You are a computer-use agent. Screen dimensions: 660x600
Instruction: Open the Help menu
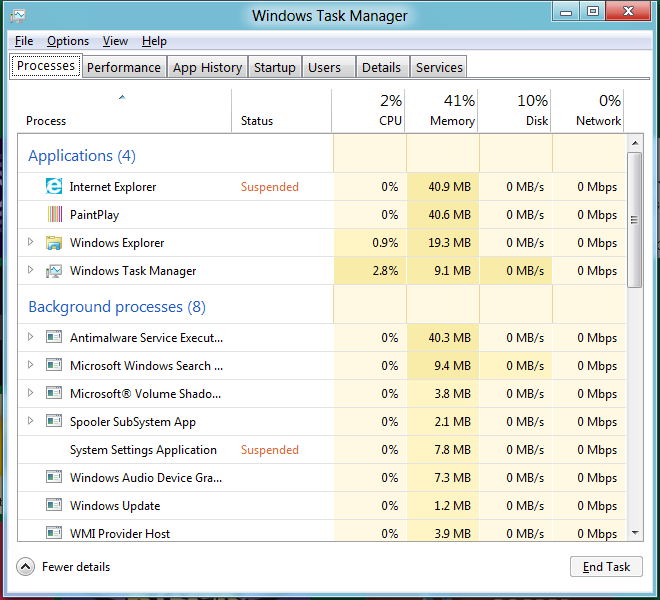click(x=154, y=41)
